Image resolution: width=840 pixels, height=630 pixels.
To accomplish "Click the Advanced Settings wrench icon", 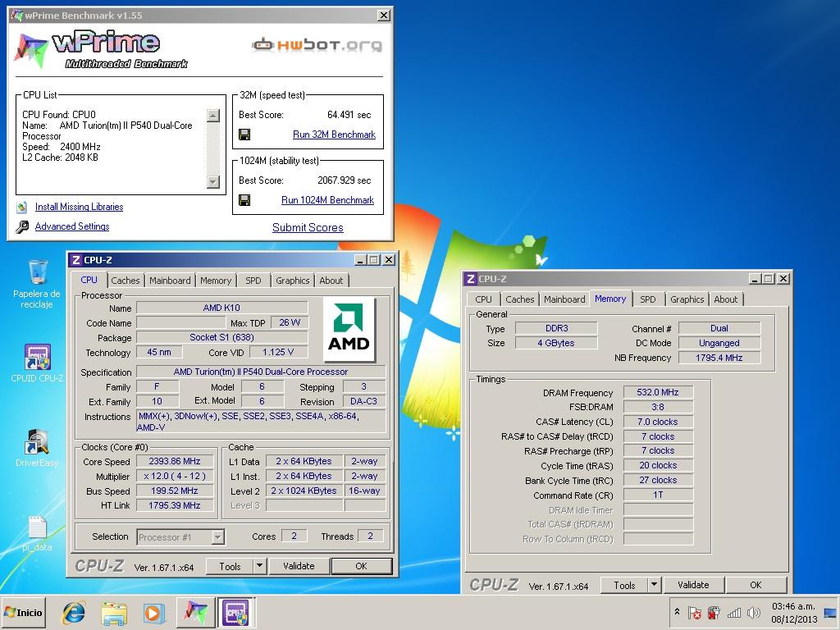I will pyautogui.click(x=22, y=226).
